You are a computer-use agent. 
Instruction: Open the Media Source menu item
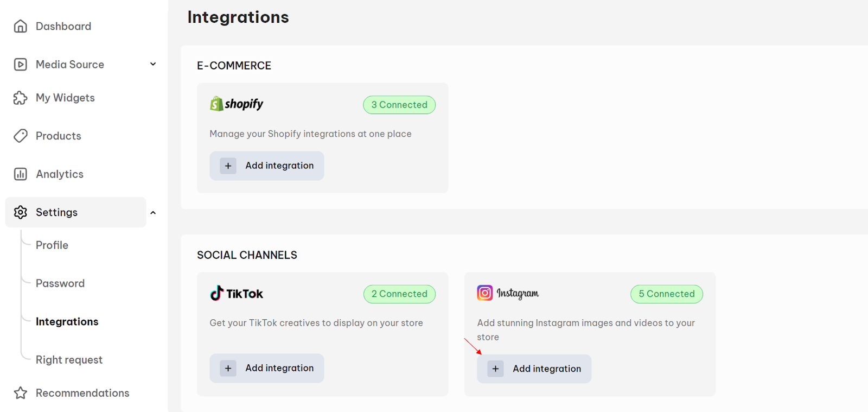(x=70, y=65)
